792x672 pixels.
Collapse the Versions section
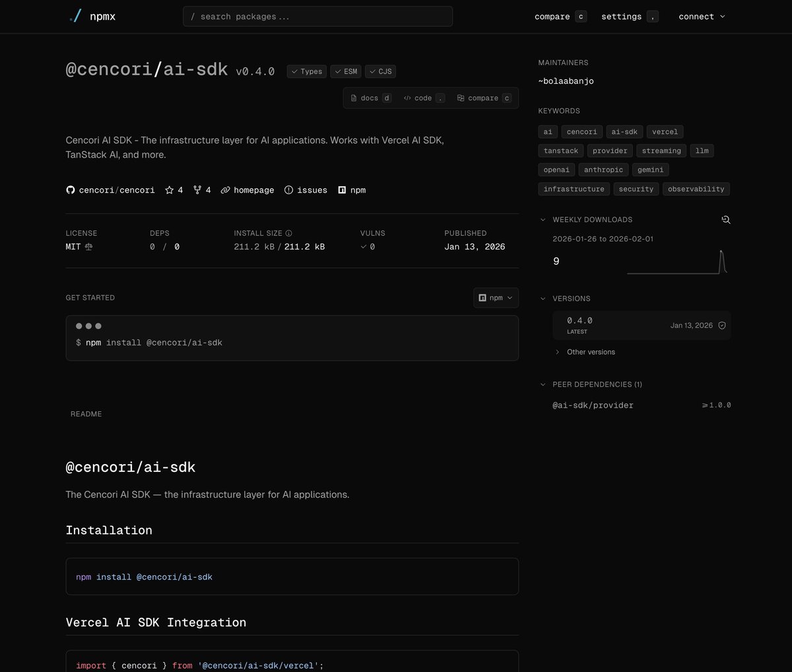click(x=543, y=299)
